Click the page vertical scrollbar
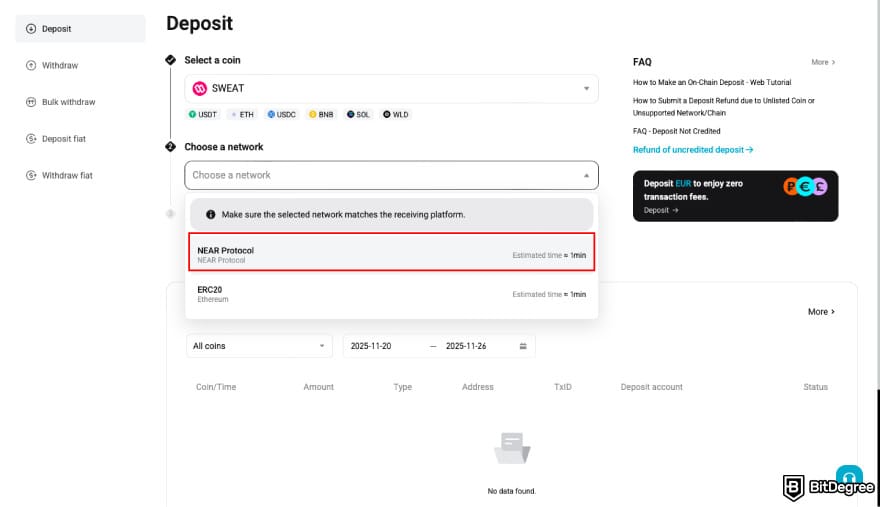This screenshot has width=880, height=507. point(878,446)
